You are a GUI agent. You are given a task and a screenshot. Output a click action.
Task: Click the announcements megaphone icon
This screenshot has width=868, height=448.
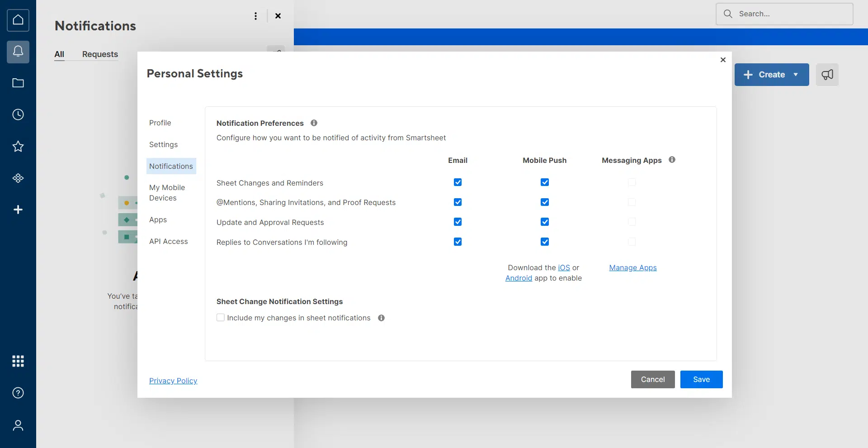tap(827, 75)
